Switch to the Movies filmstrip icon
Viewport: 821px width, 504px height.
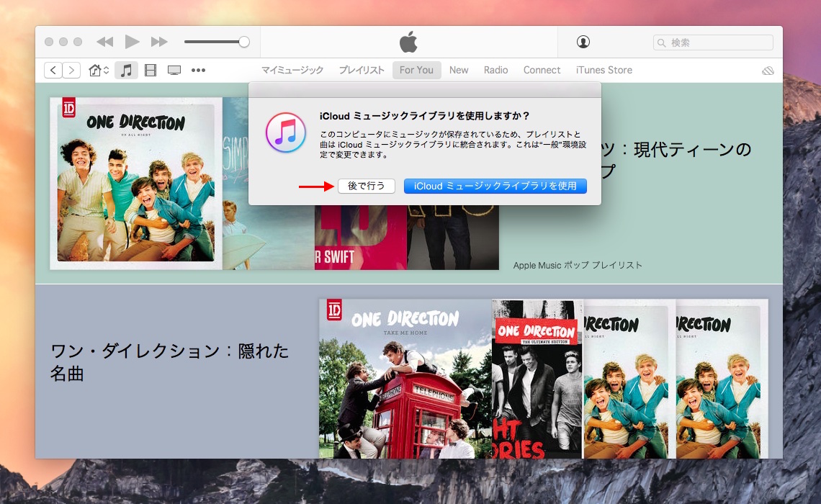pyautogui.click(x=151, y=70)
